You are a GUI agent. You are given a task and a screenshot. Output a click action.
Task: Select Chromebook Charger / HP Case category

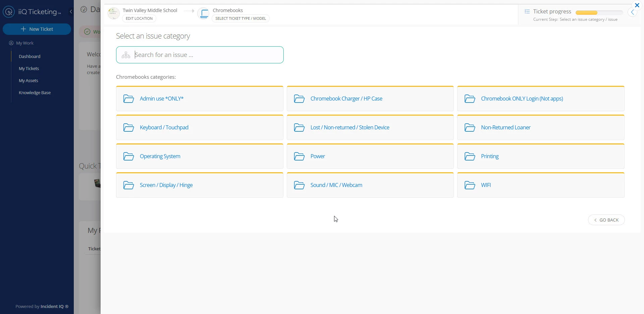point(370,99)
